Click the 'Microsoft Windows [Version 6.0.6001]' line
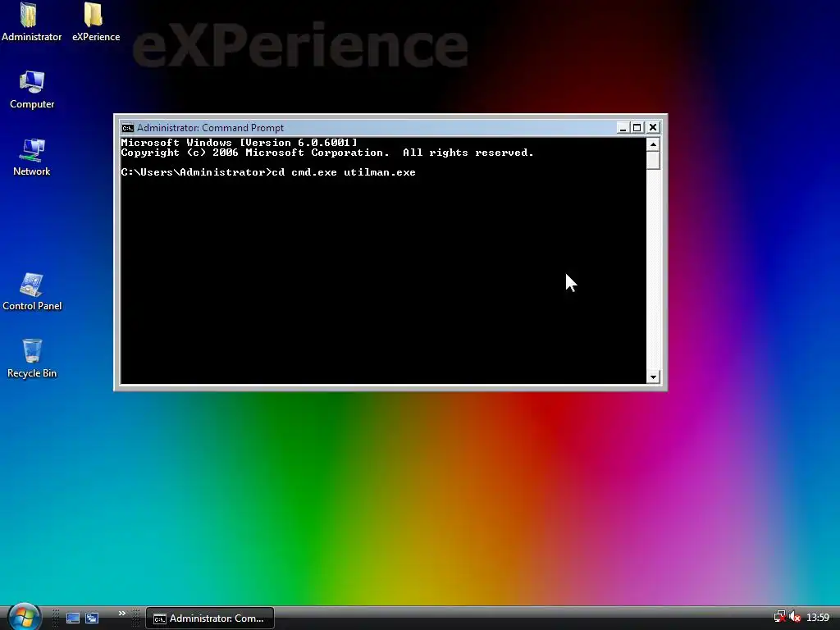This screenshot has width=840, height=630. click(x=239, y=143)
